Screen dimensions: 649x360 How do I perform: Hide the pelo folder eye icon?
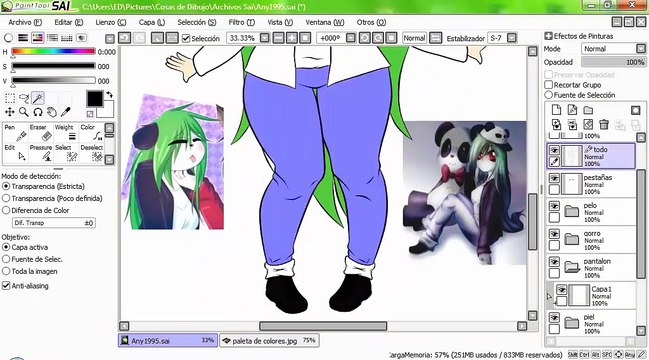point(554,206)
